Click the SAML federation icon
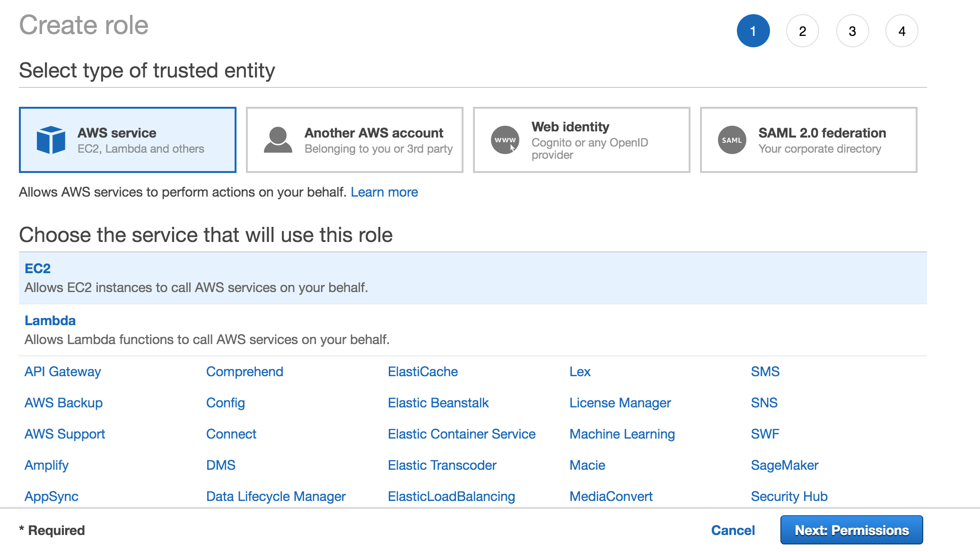The width and height of the screenshot is (980, 552). tap(732, 140)
